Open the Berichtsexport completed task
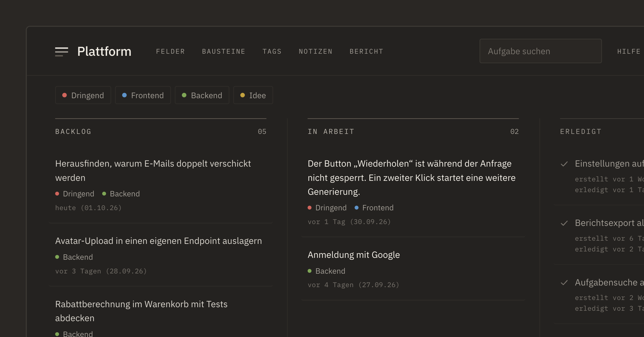The width and height of the screenshot is (644, 337). pyautogui.click(x=609, y=223)
